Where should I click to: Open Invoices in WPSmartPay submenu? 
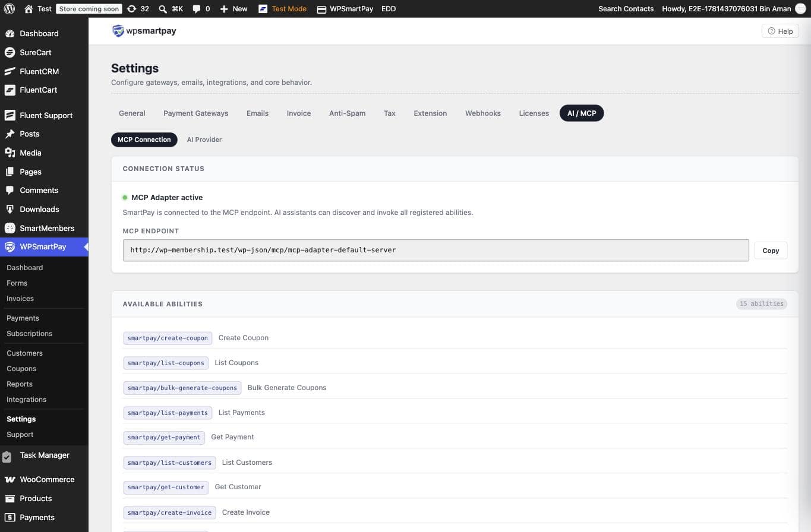20,299
